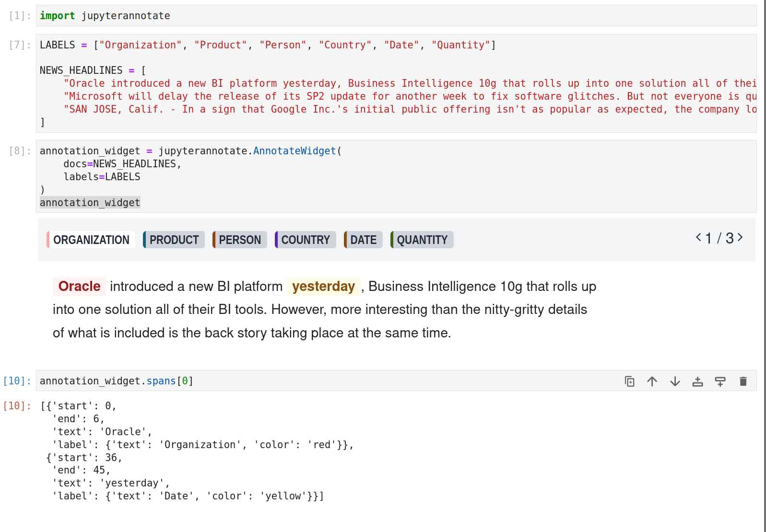Click the "'end': 45," output line

(82, 470)
